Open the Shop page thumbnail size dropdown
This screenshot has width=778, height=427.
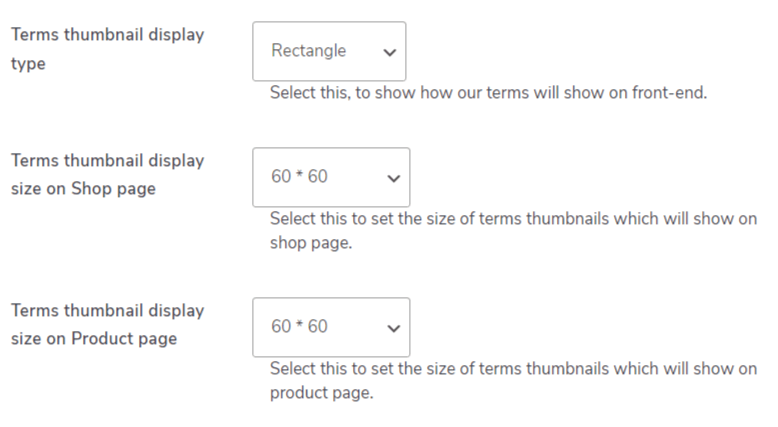pyautogui.click(x=331, y=178)
